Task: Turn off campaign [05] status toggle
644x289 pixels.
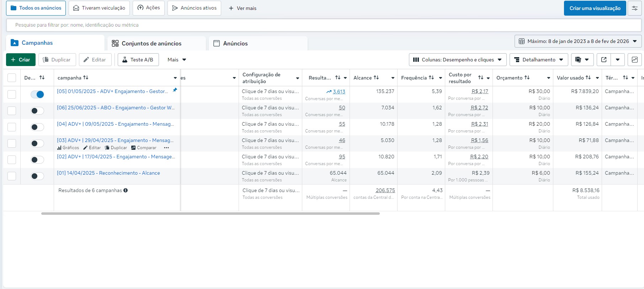Action: click(x=37, y=94)
